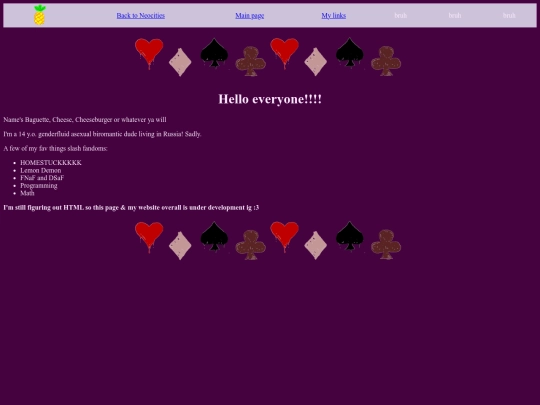
Task: Go to the Main page link
Action: coord(250,15)
